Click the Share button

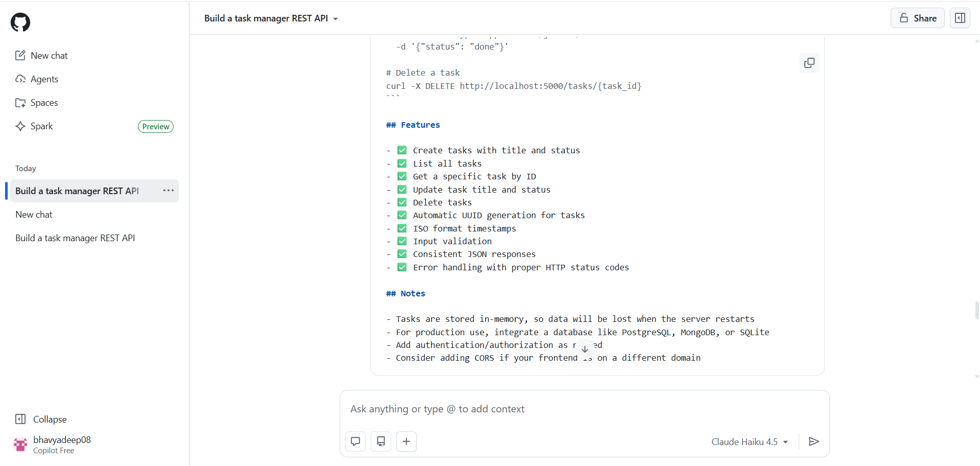pyautogui.click(x=917, y=18)
